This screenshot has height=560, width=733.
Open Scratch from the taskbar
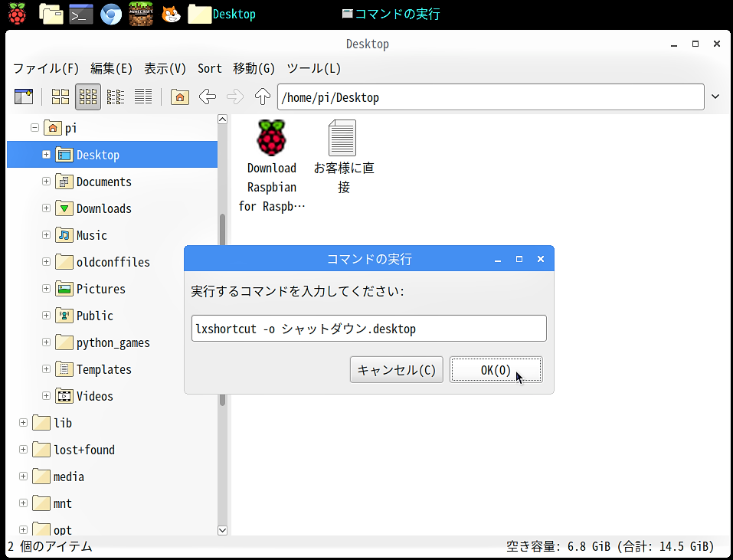(171, 14)
